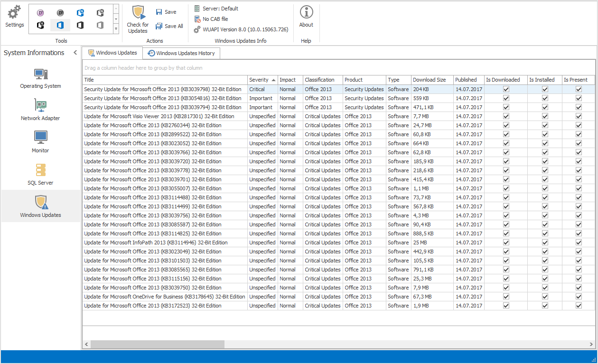Open Network Adapter information
The height and width of the screenshot is (364, 598).
coord(40,110)
